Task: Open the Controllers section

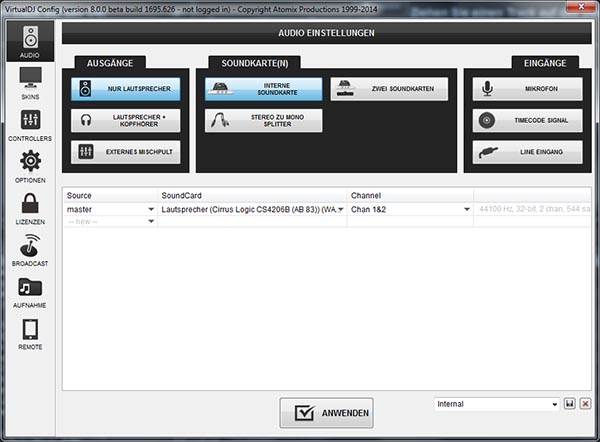Action: pos(30,125)
